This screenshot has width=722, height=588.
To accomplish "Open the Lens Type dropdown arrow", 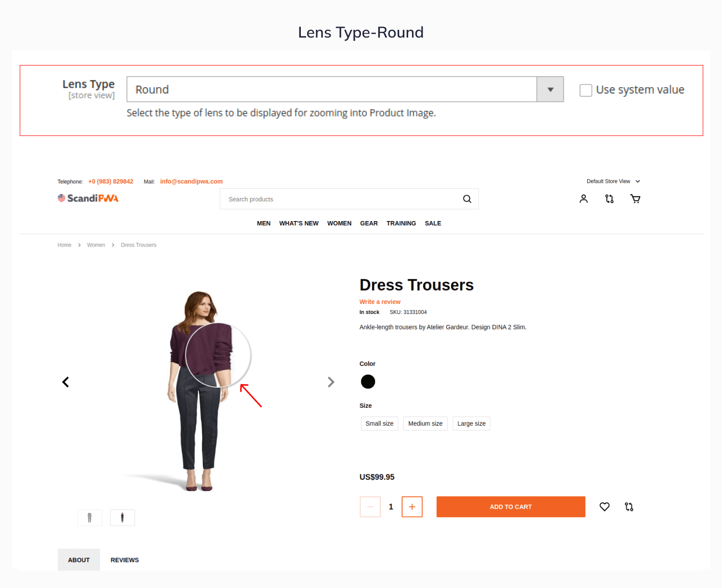I will pos(550,90).
